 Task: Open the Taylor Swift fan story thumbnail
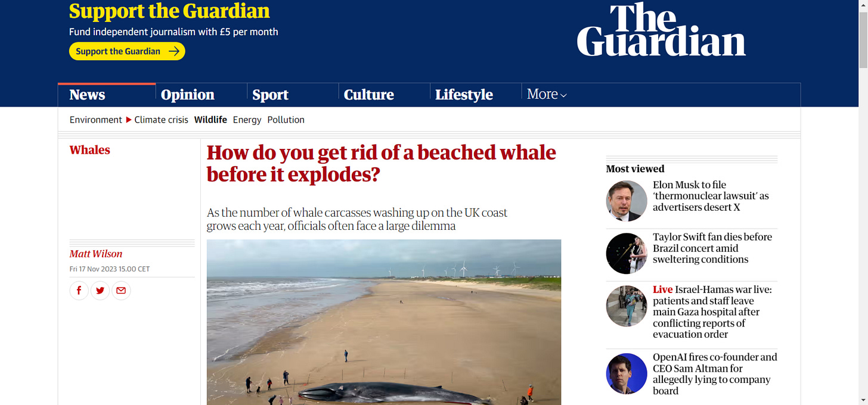click(x=627, y=254)
